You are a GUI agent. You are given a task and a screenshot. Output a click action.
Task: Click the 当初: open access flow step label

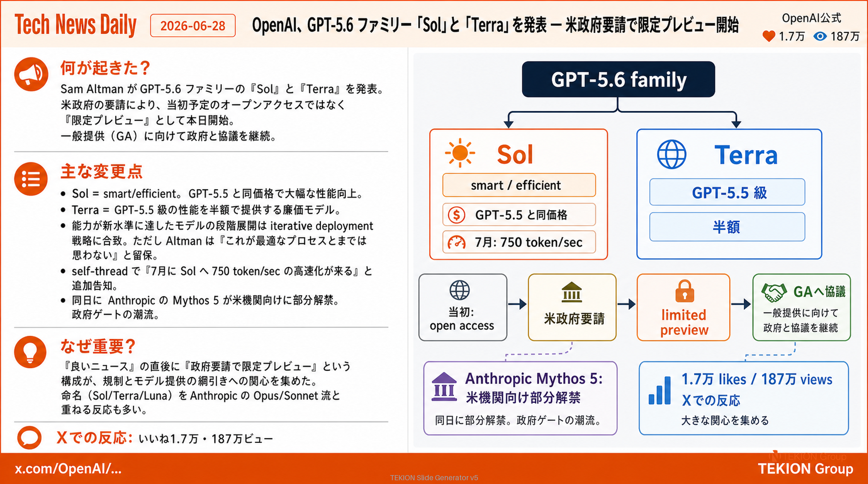pos(462,319)
